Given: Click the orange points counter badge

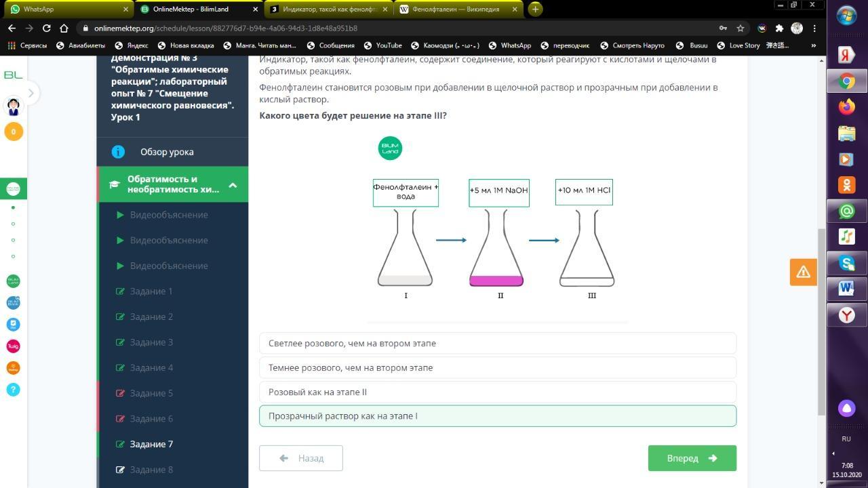Looking at the screenshot, I should [x=14, y=131].
